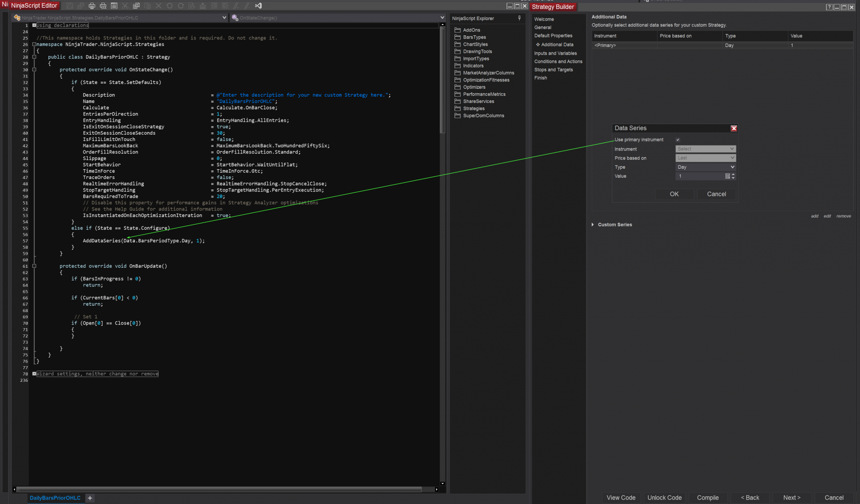Expand the Using declarations region
The image size is (860, 504).
click(34, 26)
